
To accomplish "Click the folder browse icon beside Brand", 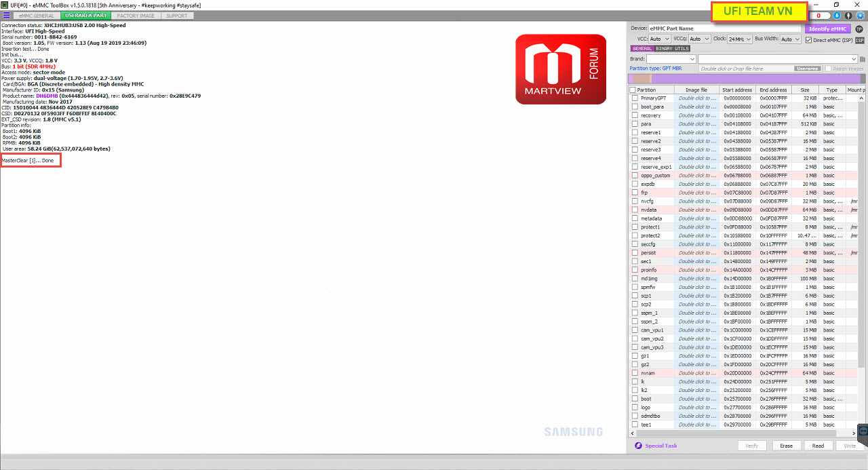I will pyautogui.click(x=863, y=59).
